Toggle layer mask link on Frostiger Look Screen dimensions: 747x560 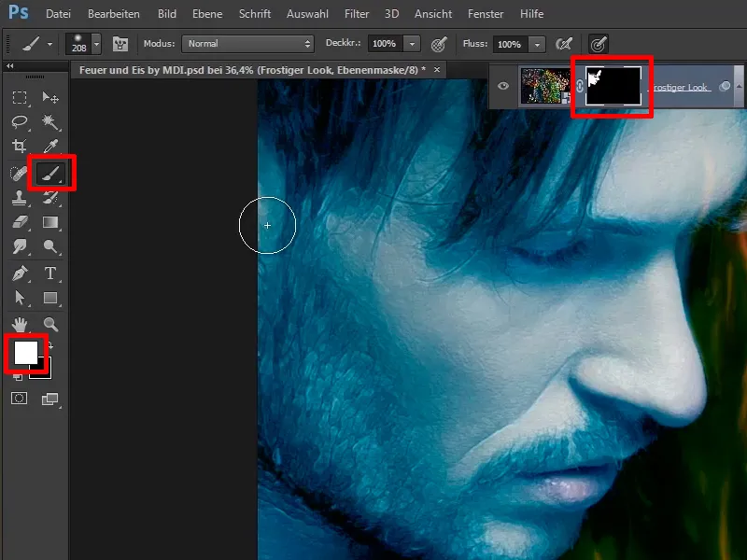(x=579, y=86)
